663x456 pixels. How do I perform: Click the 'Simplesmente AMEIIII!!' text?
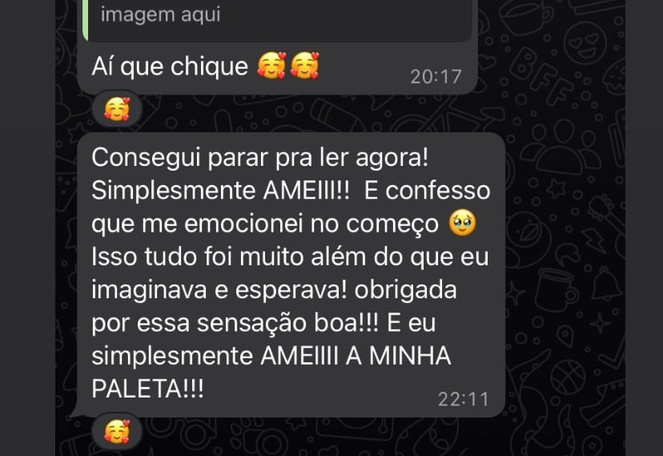[221, 191]
